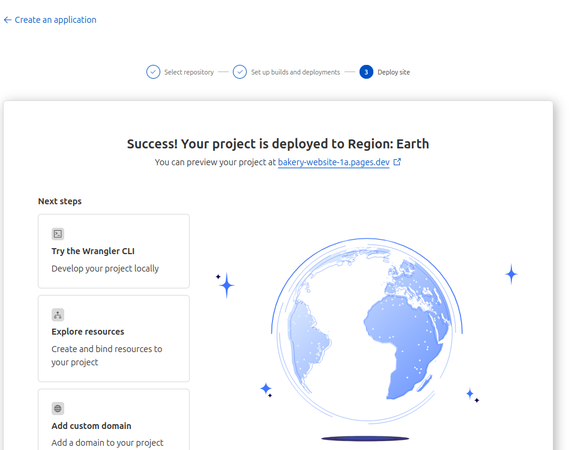Open the Try the Wrangler CLI card

pyautogui.click(x=114, y=251)
